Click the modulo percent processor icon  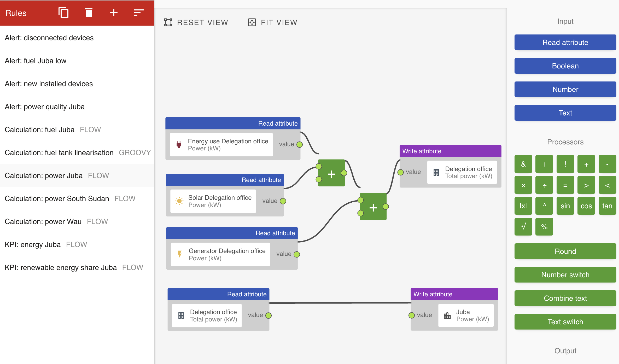click(x=544, y=227)
